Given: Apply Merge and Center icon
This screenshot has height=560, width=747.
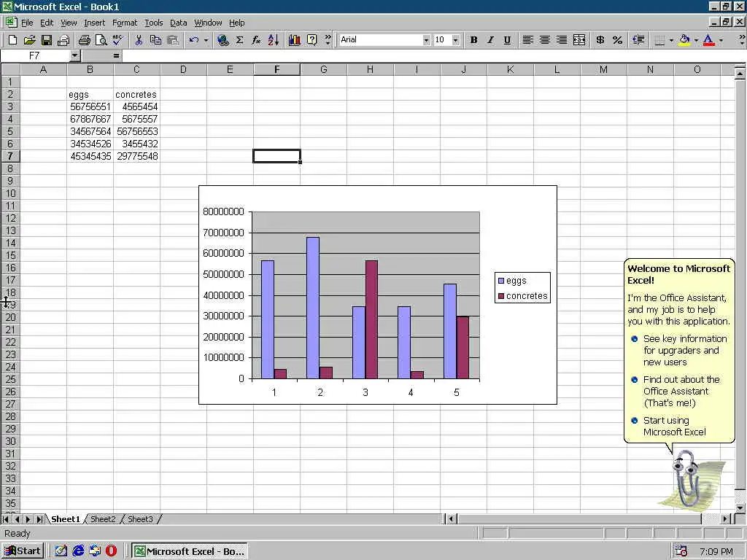Looking at the screenshot, I should coord(579,40).
